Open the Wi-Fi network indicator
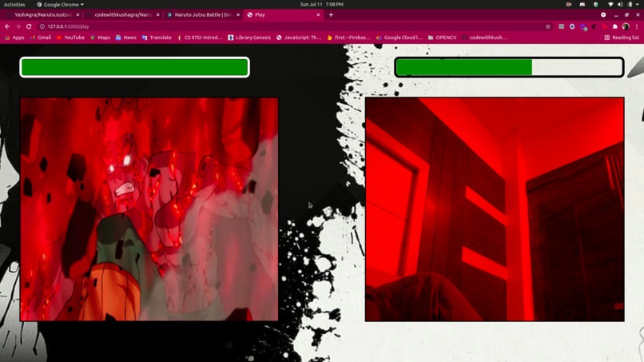The height and width of the screenshot is (362, 644). 610,4
